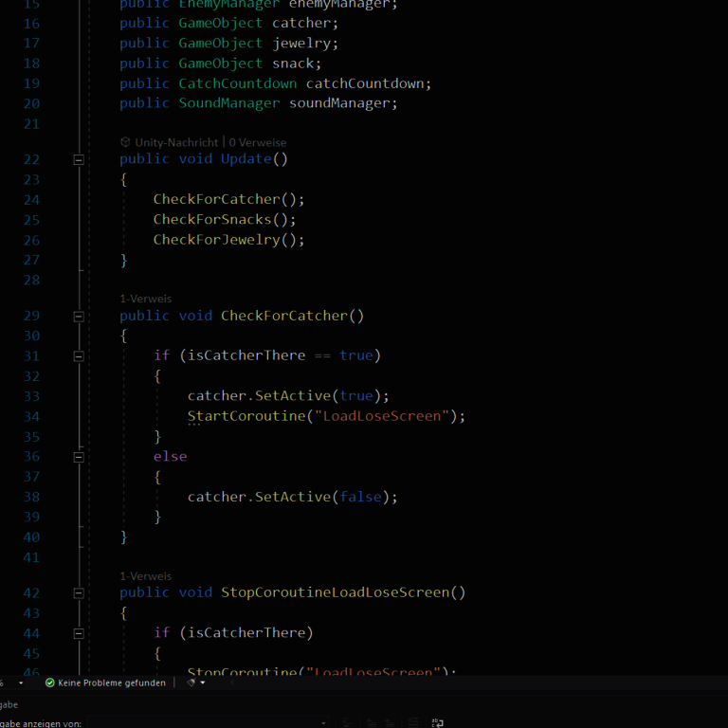Toggle word wrap icon in output panel
This screenshot has height=728, width=728.
437,723
